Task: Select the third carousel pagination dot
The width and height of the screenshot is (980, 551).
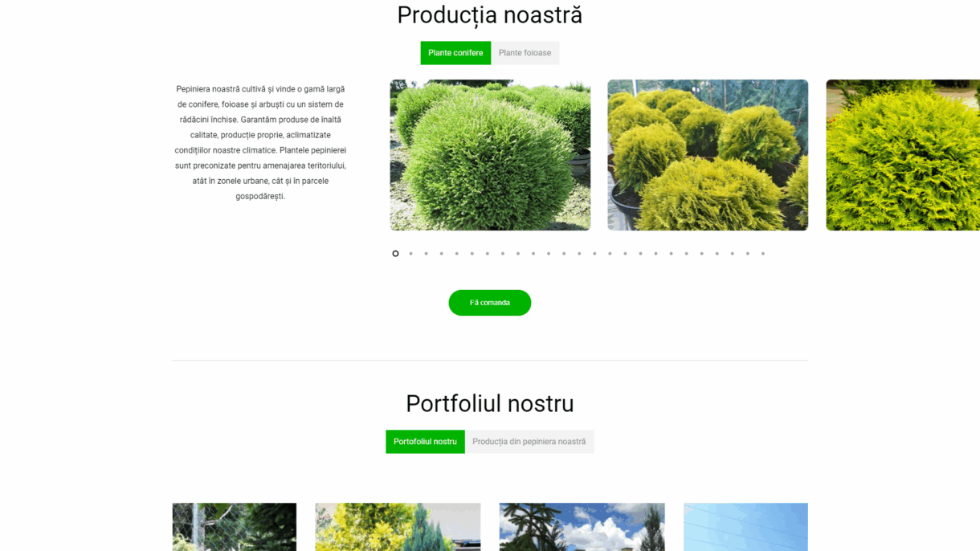Action: [x=426, y=254]
